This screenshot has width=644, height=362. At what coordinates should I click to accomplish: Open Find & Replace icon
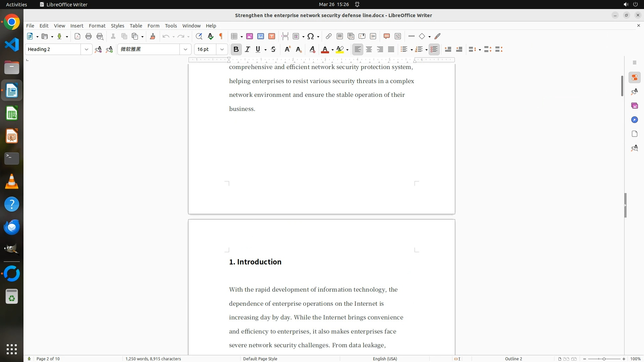(x=199, y=36)
